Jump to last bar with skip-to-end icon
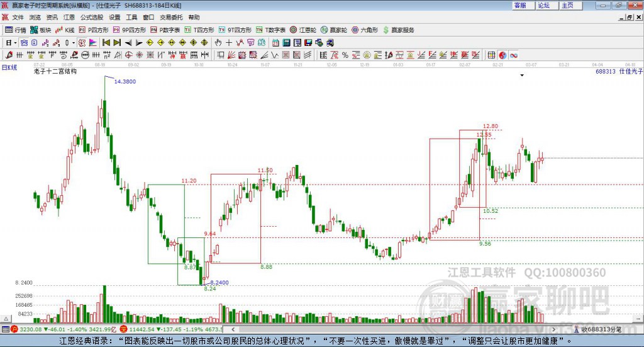Viewport: 644px width, 347px height. (117, 43)
